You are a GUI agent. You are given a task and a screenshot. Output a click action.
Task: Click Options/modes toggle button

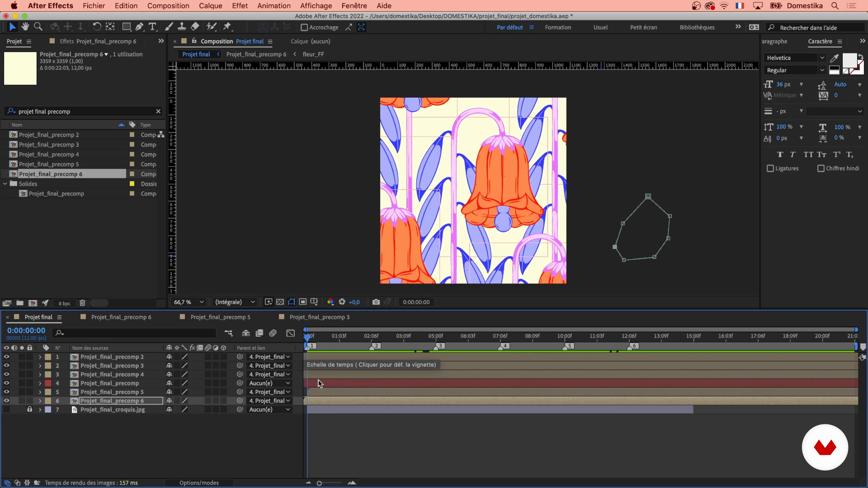[199, 483]
